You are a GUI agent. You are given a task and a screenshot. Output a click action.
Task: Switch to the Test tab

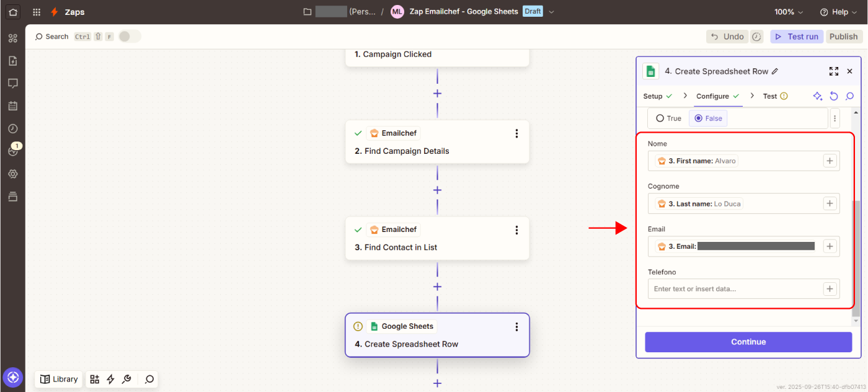770,96
